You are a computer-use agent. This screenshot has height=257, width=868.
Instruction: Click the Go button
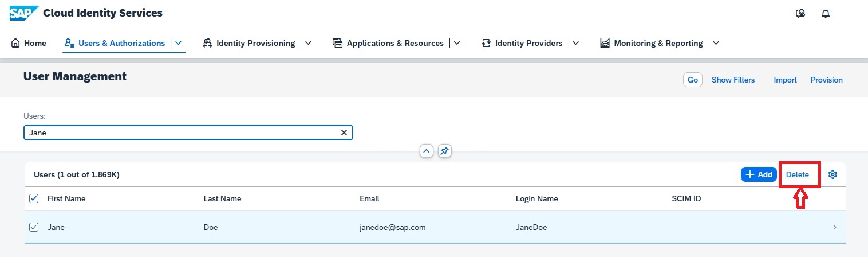[x=693, y=80]
